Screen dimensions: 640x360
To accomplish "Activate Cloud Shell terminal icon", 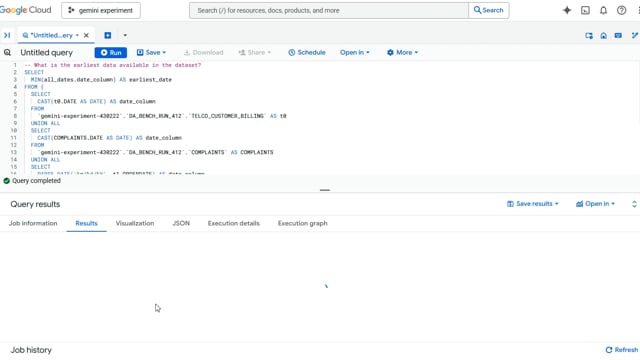I will 585,10.
